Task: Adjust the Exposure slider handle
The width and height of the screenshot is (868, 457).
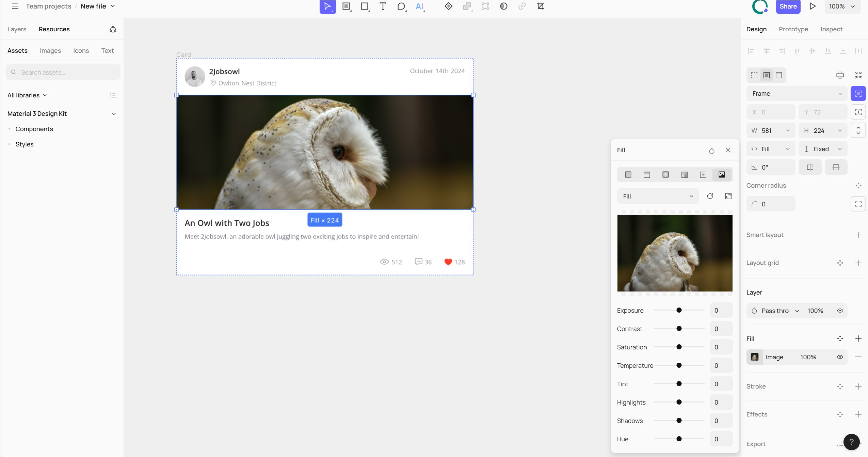Action: click(x=679, y=310)
